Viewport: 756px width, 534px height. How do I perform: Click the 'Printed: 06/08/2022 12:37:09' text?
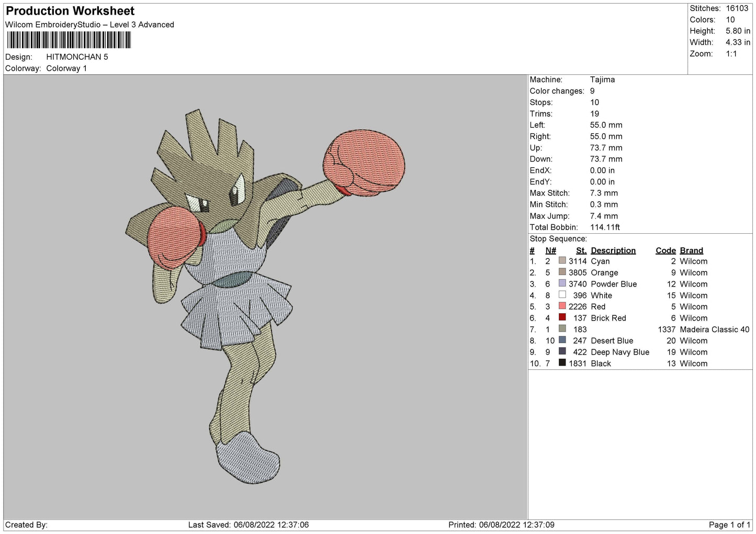(501, 525)
